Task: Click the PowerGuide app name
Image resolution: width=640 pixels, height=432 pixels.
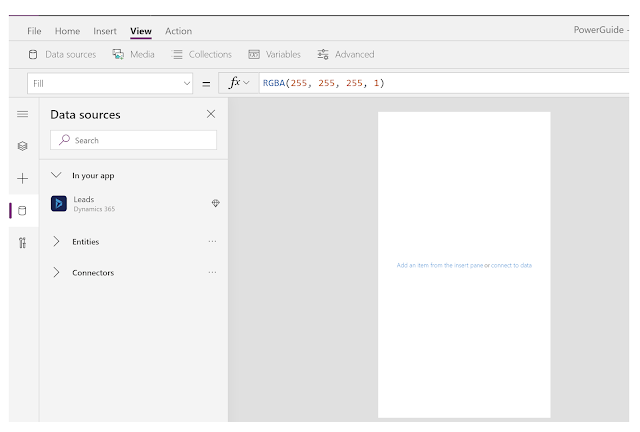Action: [x=598, y=30]
